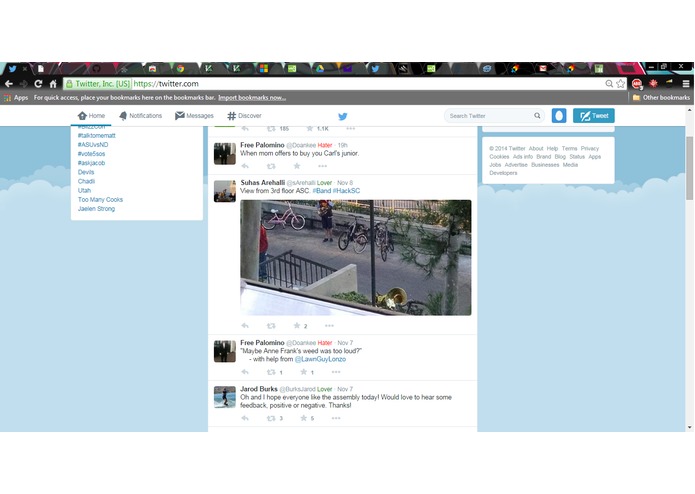Reload the page with the refresh icon
The height and width of the screenshot is (494, 695).
[x=38, y=84]
